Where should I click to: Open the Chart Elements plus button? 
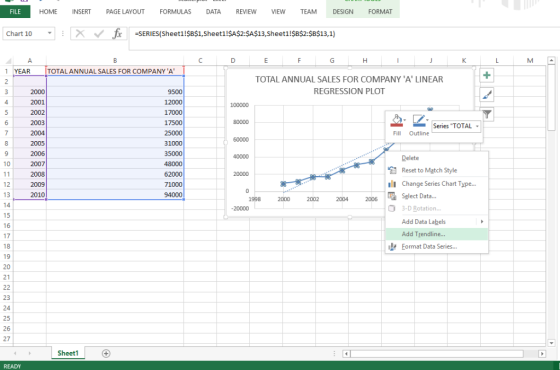click(486, 76)
